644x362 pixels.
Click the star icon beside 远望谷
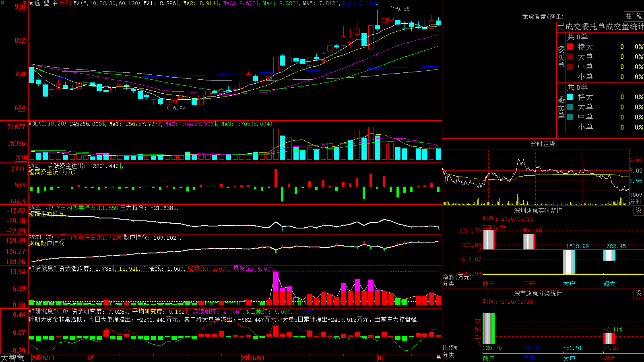[x=31, y=3]
